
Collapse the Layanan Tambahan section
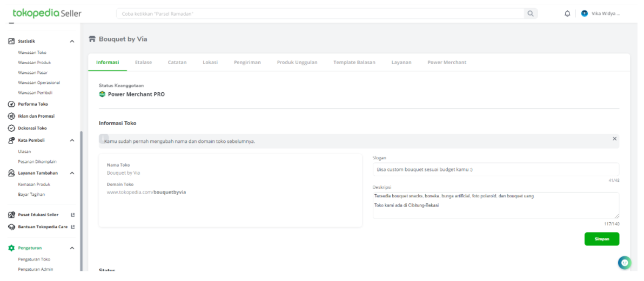coord(72,173)
